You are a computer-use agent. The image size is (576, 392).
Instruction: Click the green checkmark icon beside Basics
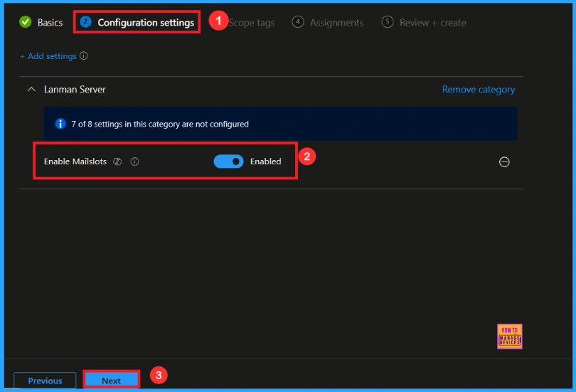tap(26, 22)
